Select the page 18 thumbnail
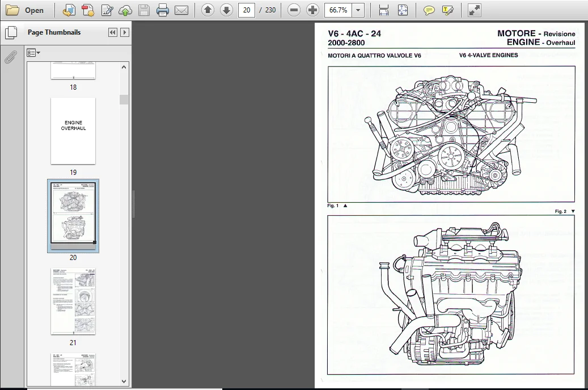 click(73, 70)
